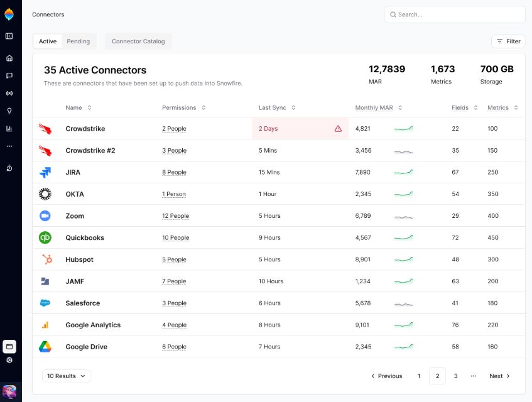
Task: Open the 6 People link for Google Drive
Action: 174,347
